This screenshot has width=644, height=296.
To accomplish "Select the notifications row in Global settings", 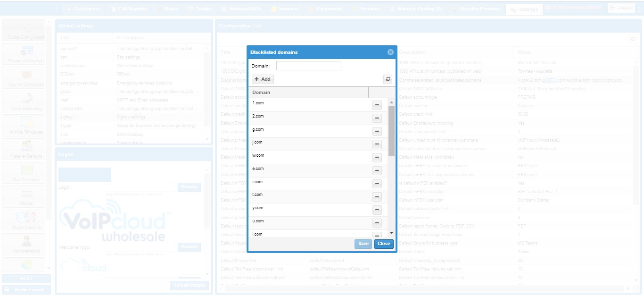I will (x=130, y=109).
